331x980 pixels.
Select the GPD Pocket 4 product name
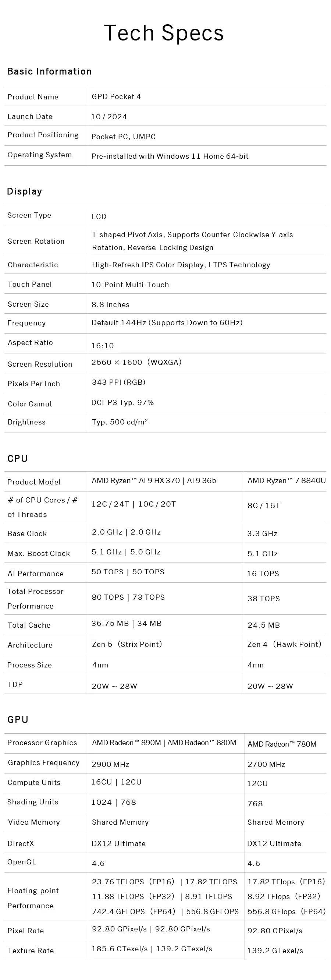click(116, 96)
